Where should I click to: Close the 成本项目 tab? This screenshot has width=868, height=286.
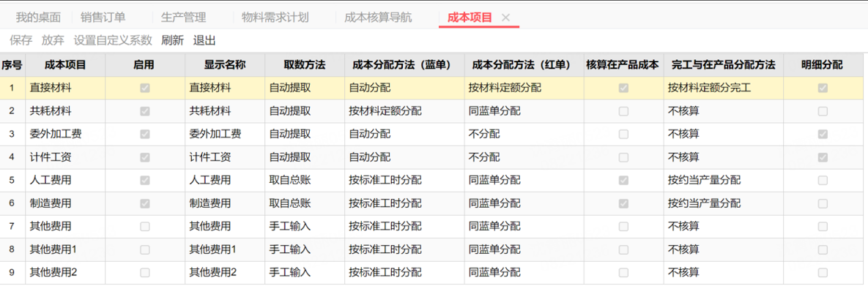505,17
